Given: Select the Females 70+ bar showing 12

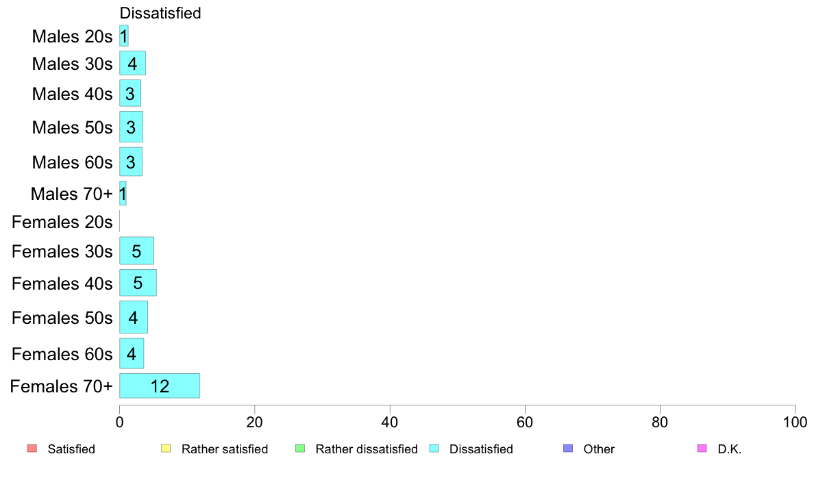Looking at the screenshot, I should point(160,386).
